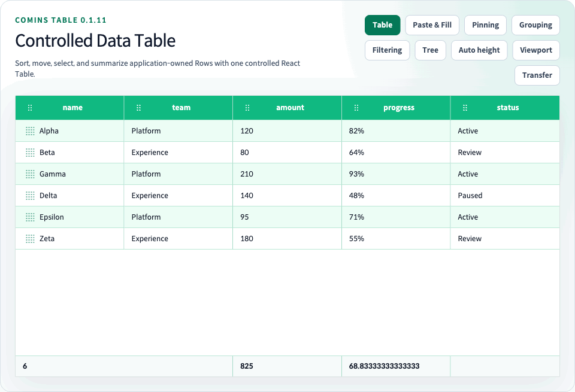Click the amount cell showing 140
Viewport: 575px width, 392px height.
coord(287,196)
